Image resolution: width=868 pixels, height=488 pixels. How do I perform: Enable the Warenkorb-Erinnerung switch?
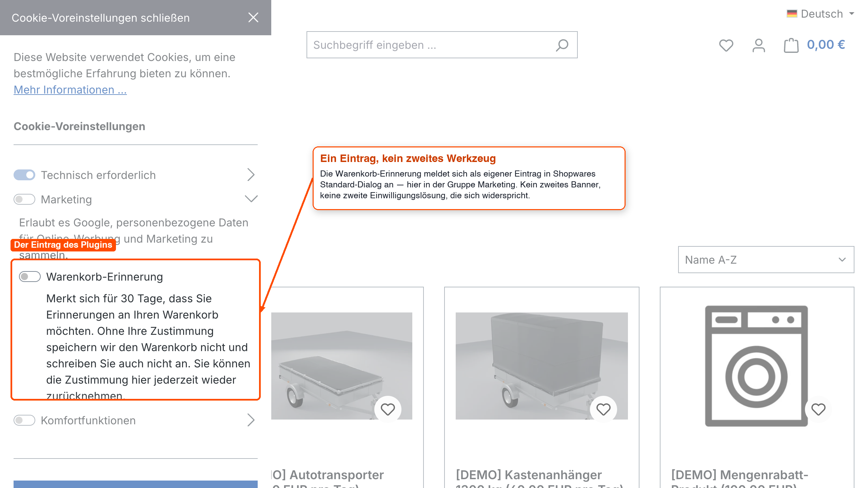click(30, 277)
